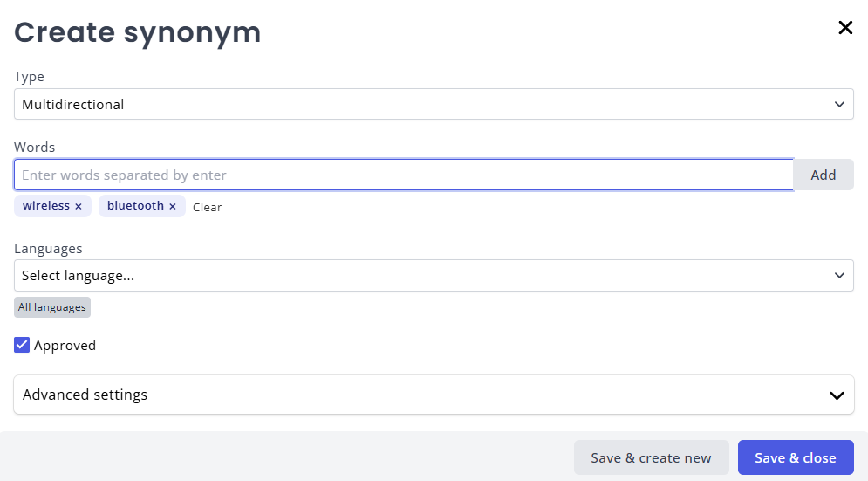The height and width of the screenshot is (481, 868).
Task: Clear all entered synonym words
Action: (207, 207)
